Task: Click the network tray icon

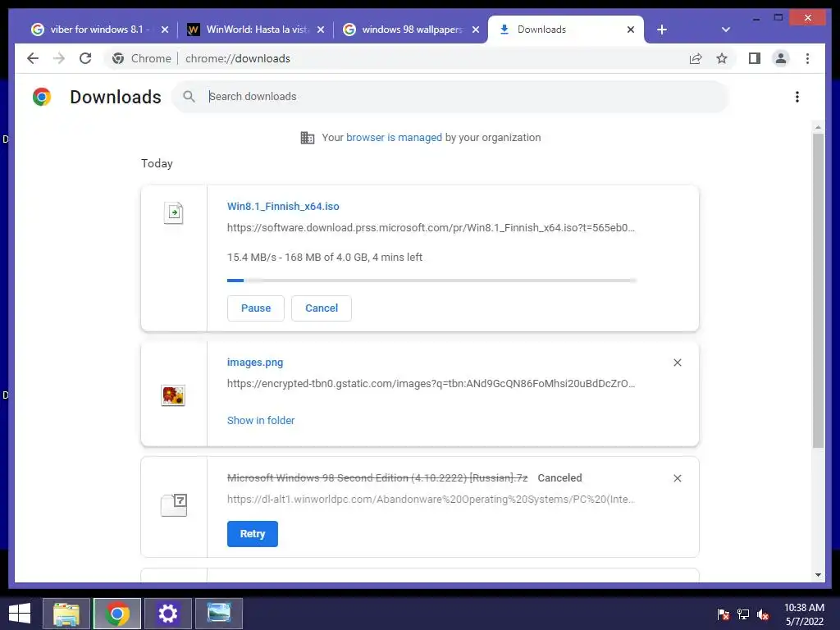Action: [x=742, y=614]
